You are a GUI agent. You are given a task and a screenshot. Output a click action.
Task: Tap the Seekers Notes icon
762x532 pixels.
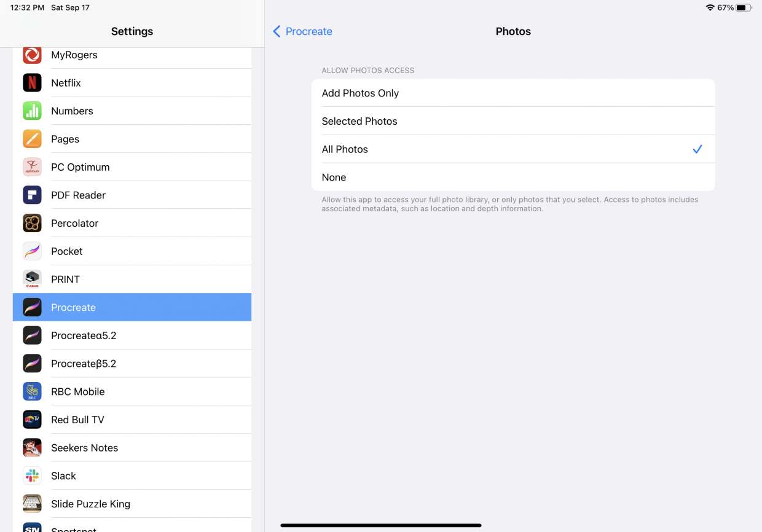point(32,448)
